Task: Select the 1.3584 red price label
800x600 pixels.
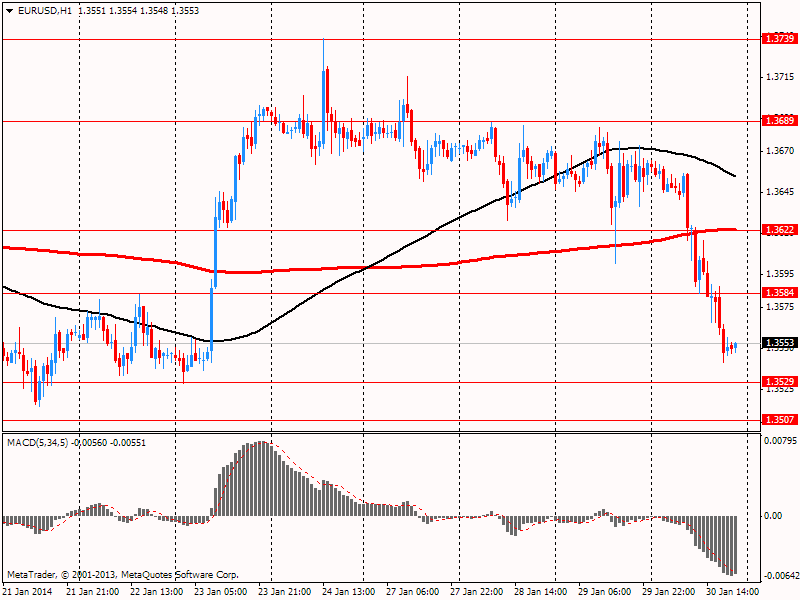Action: [779, 293]
